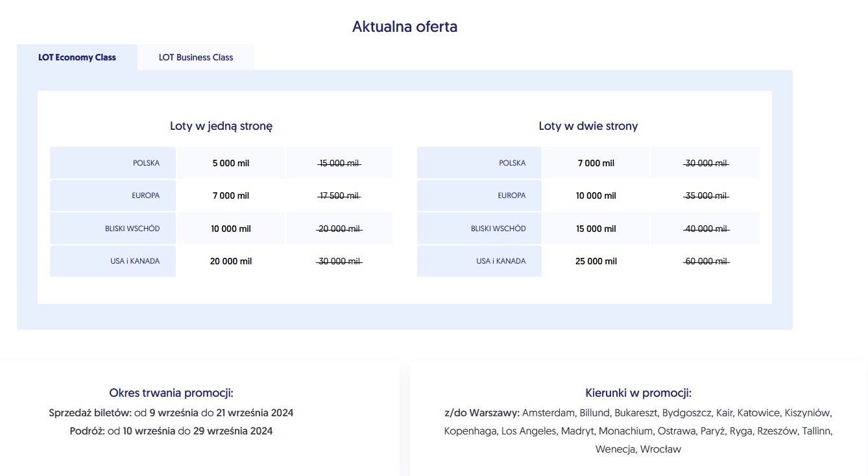Click the destination "Wrocław"
Screen dimensions: 868x476
pyautogui.click(x=661, y=449)
